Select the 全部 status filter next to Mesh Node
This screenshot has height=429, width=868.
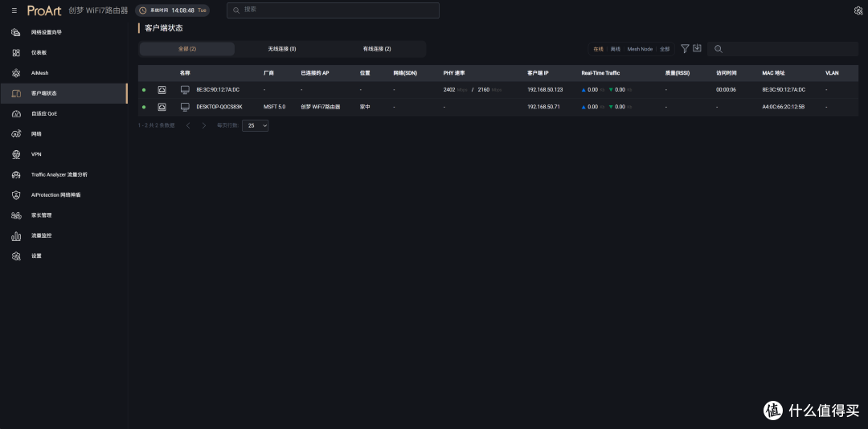click(665, 49)
